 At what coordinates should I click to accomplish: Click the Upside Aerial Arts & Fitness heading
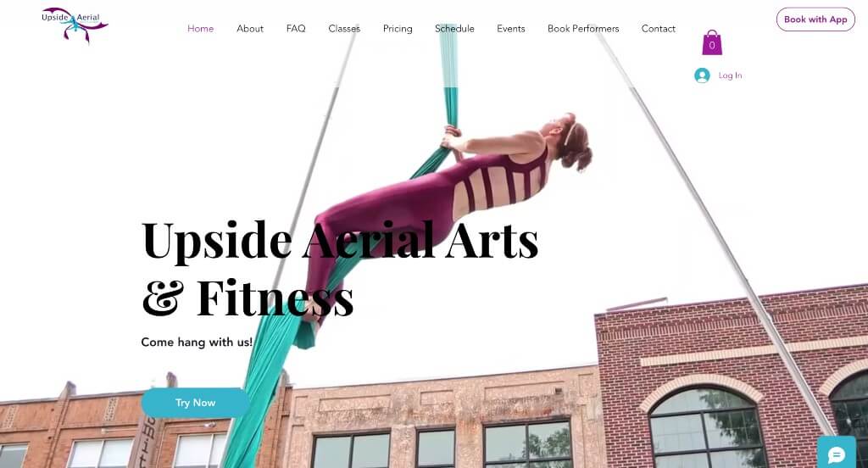coord(339,269)
